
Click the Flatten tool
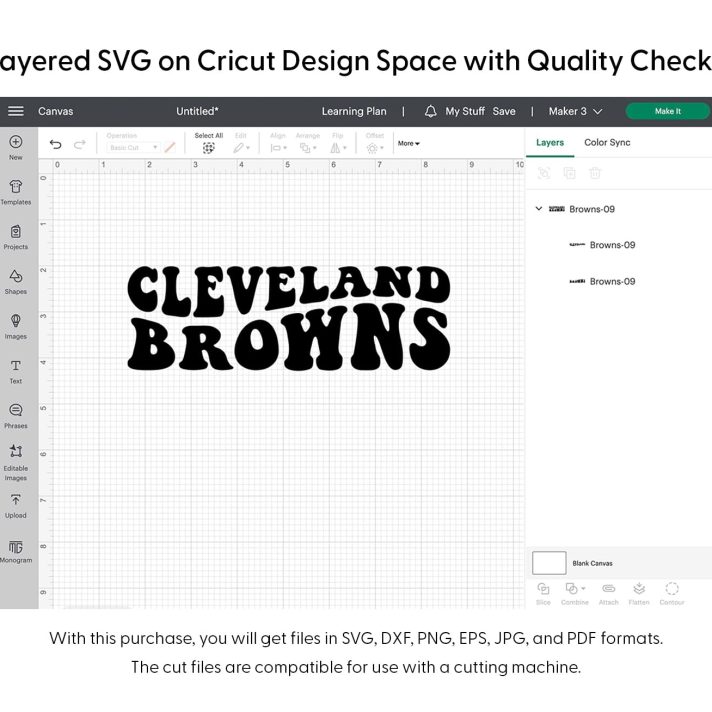[x=639, y=593]
